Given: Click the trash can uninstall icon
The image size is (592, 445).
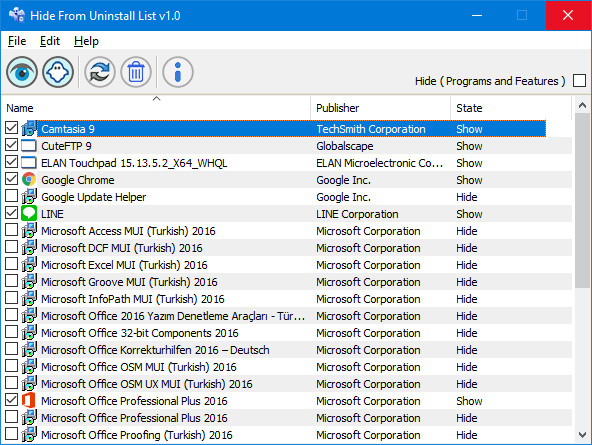Looking at the screenshot, I should (x=136, y=72).
